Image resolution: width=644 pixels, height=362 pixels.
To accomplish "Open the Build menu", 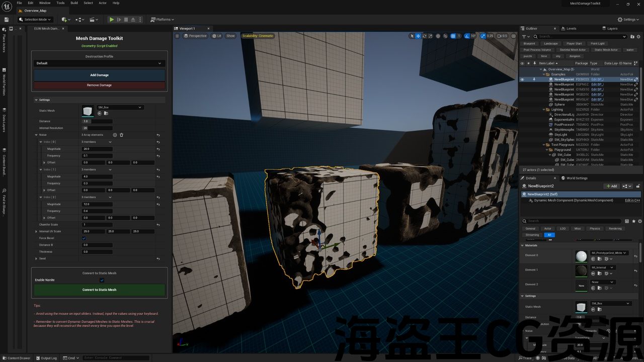I will (74, 3).
